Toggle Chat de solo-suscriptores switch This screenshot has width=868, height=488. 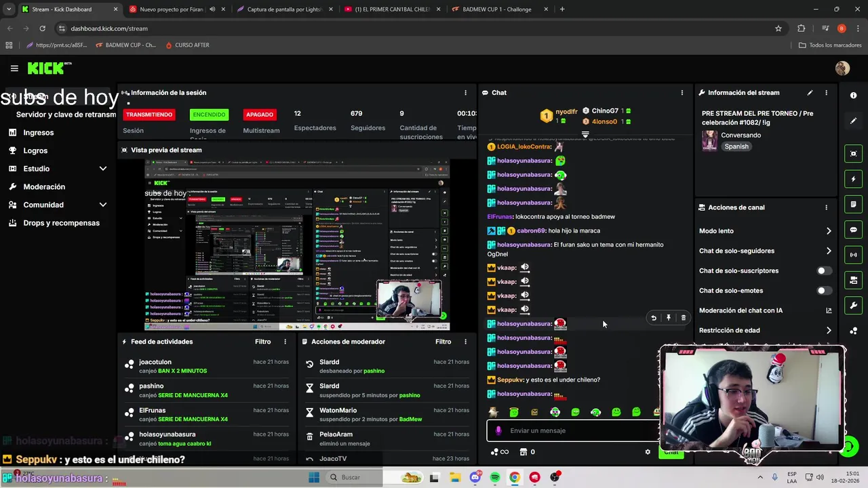point(823,270)
